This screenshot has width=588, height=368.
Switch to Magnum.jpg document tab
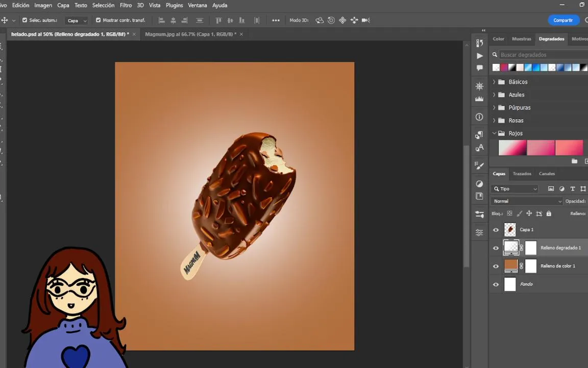coord(190,34)
